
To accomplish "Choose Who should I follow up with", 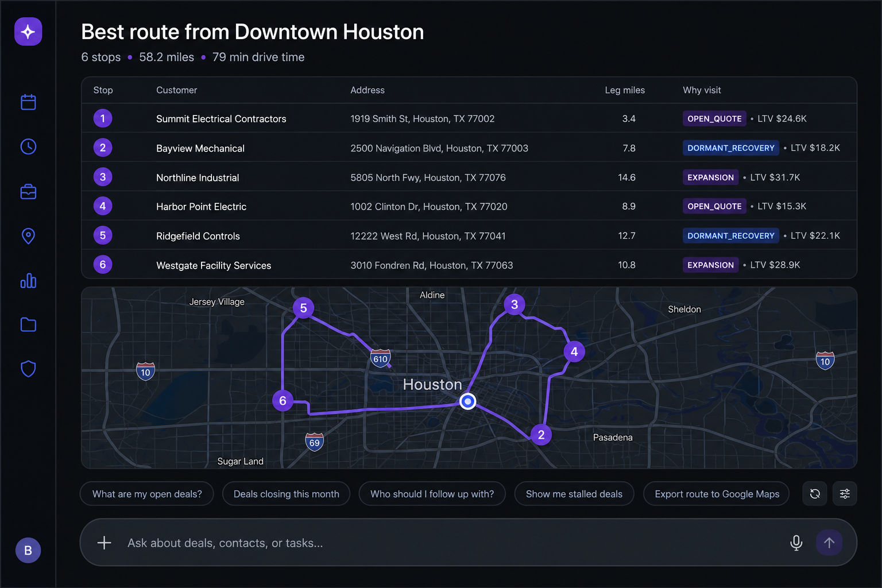I will pyautogui.click(x=432, y=494).
